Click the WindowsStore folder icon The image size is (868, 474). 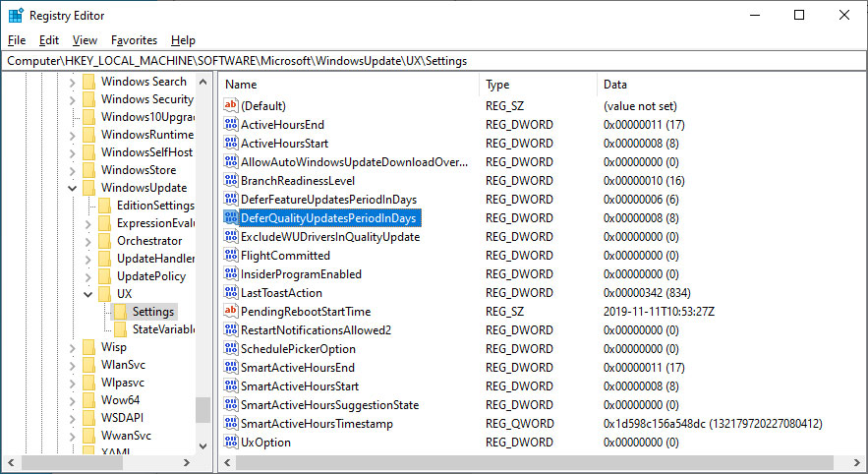click(x=89, y=170)
